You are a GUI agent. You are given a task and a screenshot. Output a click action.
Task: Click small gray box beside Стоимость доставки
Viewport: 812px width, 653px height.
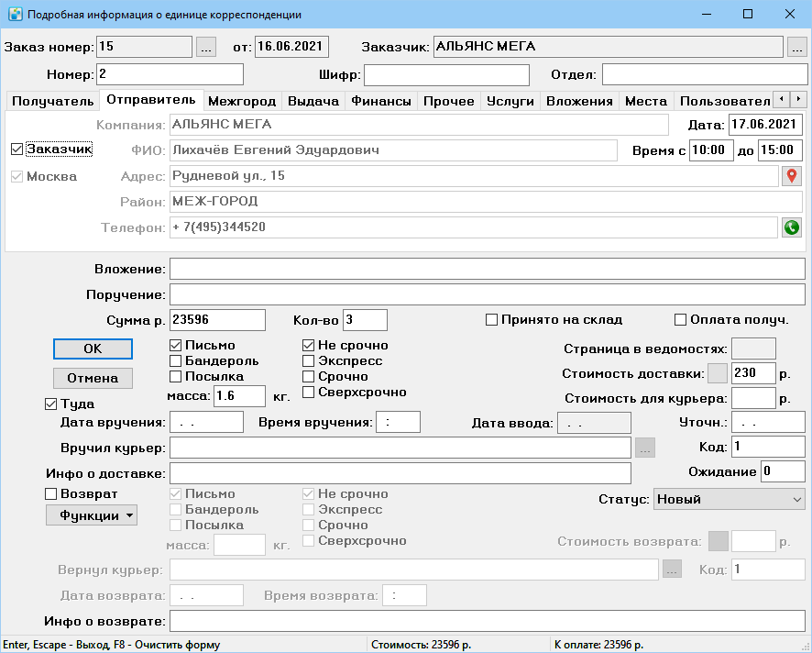718,373
